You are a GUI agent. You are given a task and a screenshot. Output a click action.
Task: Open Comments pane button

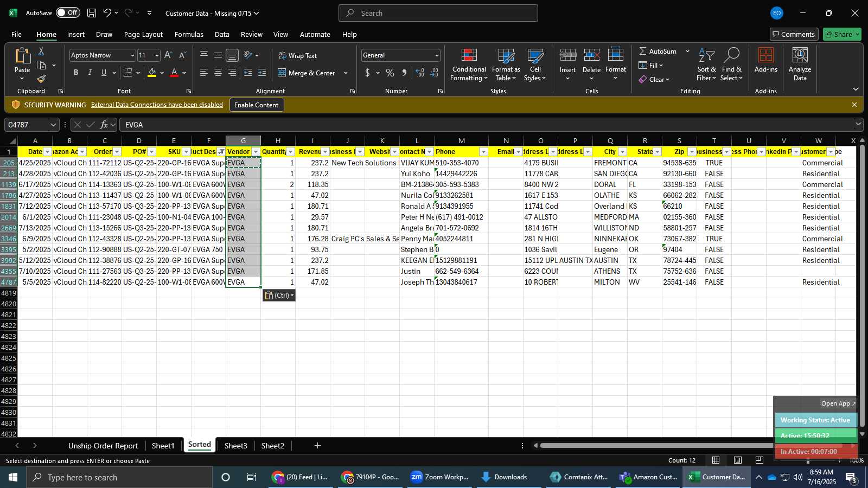[x=794, y=34]
